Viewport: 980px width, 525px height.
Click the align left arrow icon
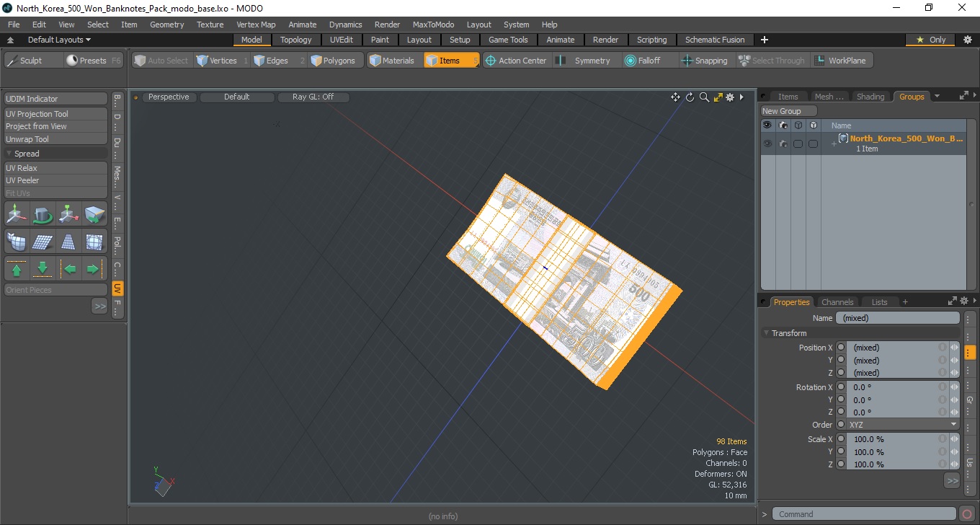point(69,269)
